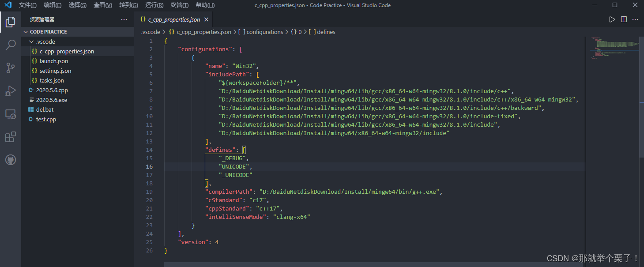Click line number 16 in gutter
Image resolution: width=644 pixels, height=267 pixels.
[149, 167]
